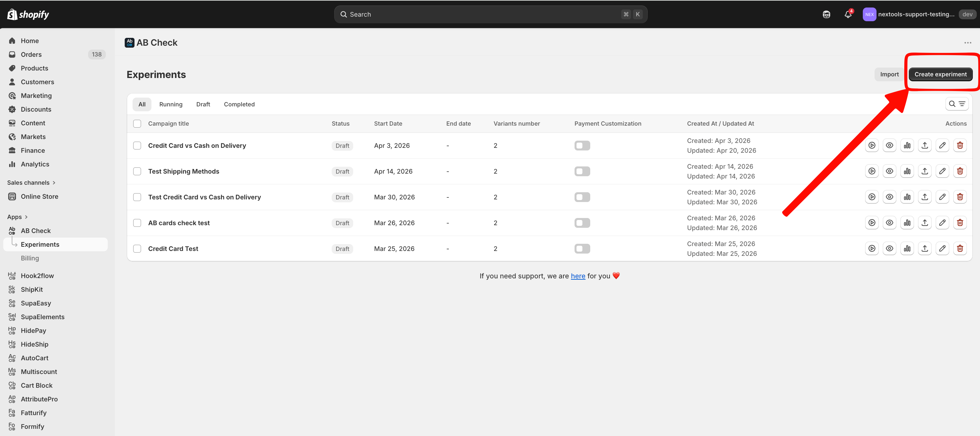Click the top Search field
Viewport: 980px width, 436px height.
[x=490, y=14]
